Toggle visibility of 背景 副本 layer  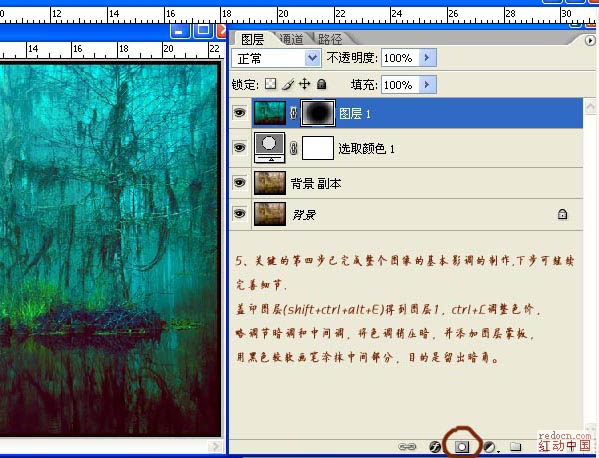tap(240, 183)
